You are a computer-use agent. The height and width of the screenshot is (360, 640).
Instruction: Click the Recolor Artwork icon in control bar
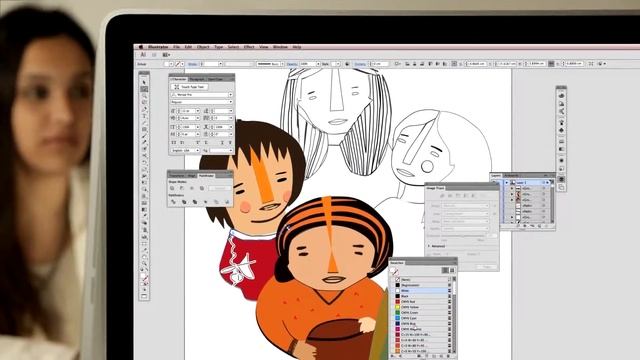click(347, 64)
